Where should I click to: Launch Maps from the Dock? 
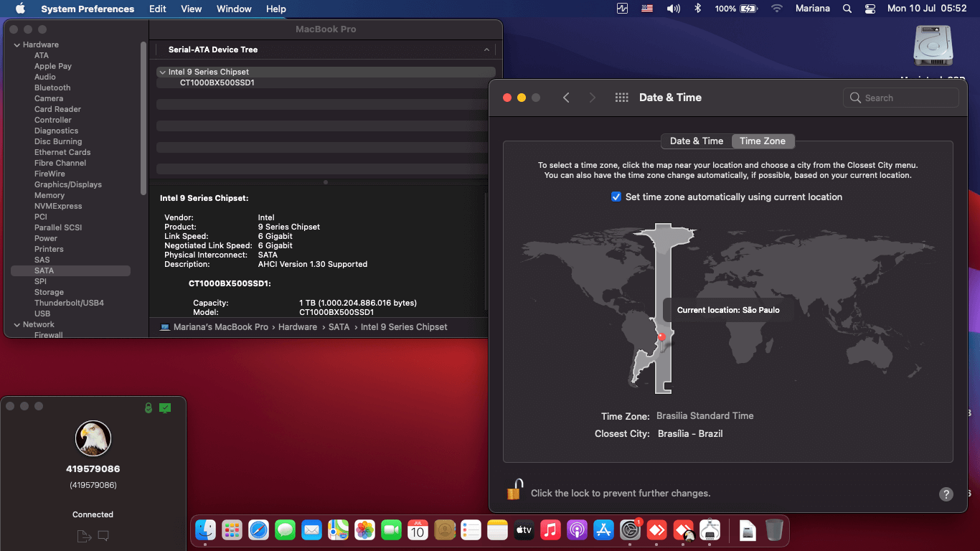[338, 530]
